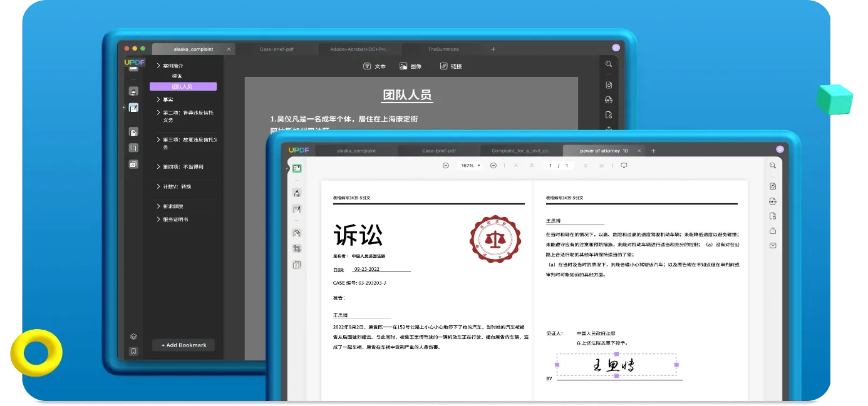Expand the 祈求解脱 bookmark
868x406 pixels.
coord(158,206)
